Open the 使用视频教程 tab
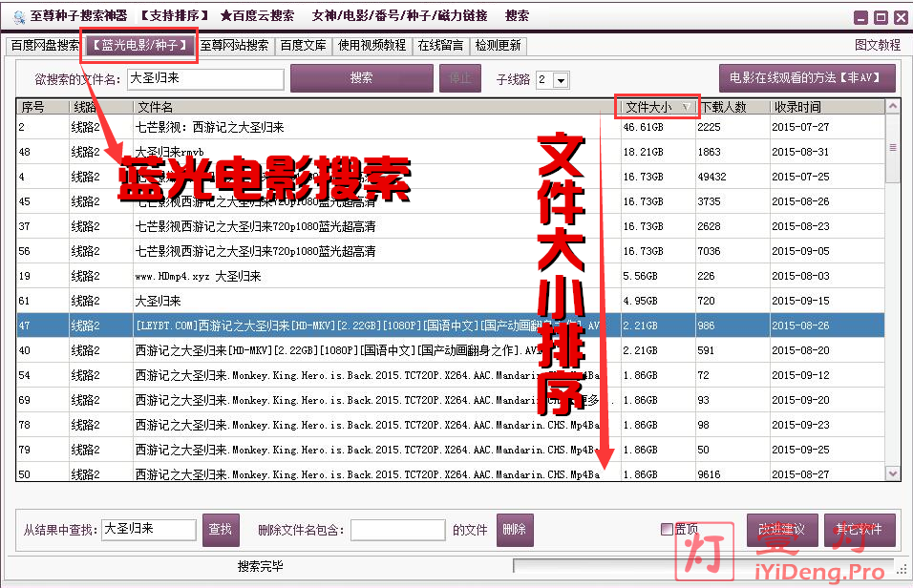 pyautogui.click(x=372, y=46)
